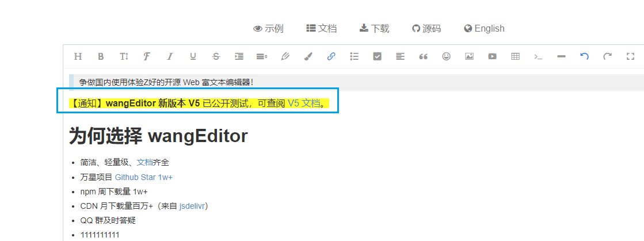Open the background color brush tool
The width and height of the screenshot is (644, 241).
tap(308, 57)
